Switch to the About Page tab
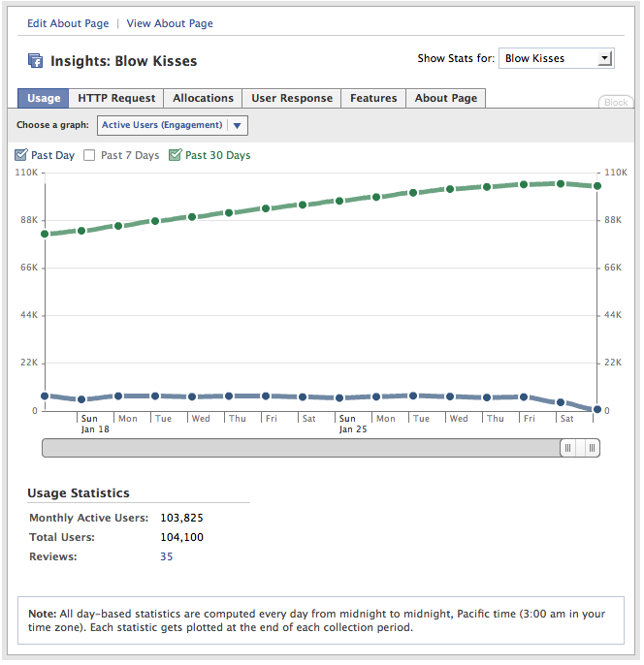644x665 pixels. 445,98
